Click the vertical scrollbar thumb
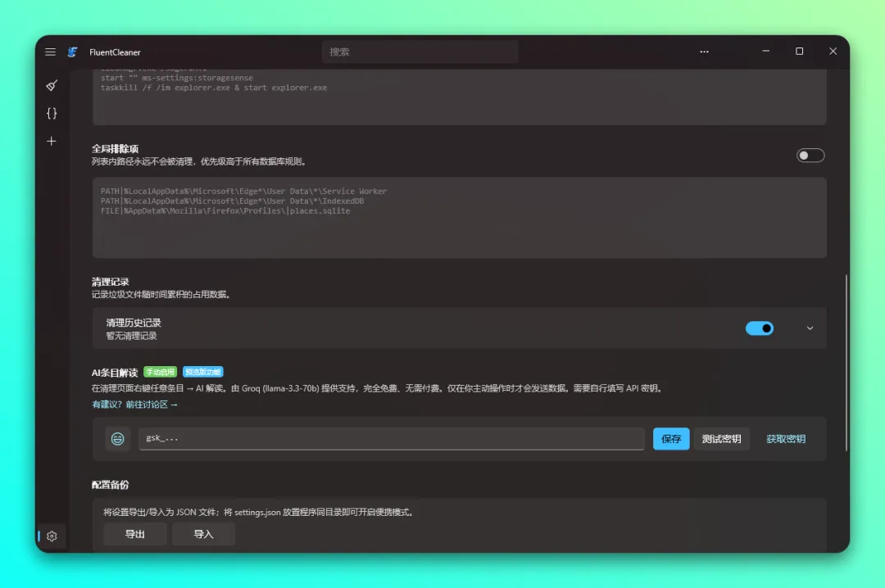This screenshot has width=885, height=588. click(x=846, y=362)
